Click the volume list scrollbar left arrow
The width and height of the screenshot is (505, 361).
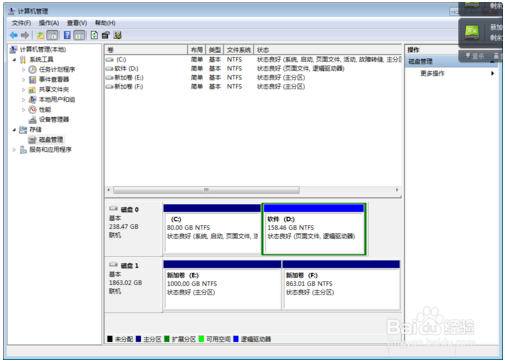click(x=109, y=190)
